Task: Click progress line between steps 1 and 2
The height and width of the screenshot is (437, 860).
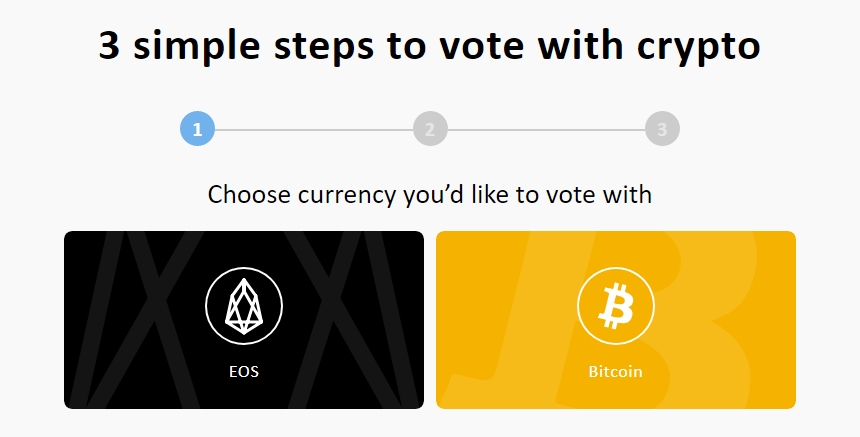Action: pyautogui.click(x=314, y=130)
